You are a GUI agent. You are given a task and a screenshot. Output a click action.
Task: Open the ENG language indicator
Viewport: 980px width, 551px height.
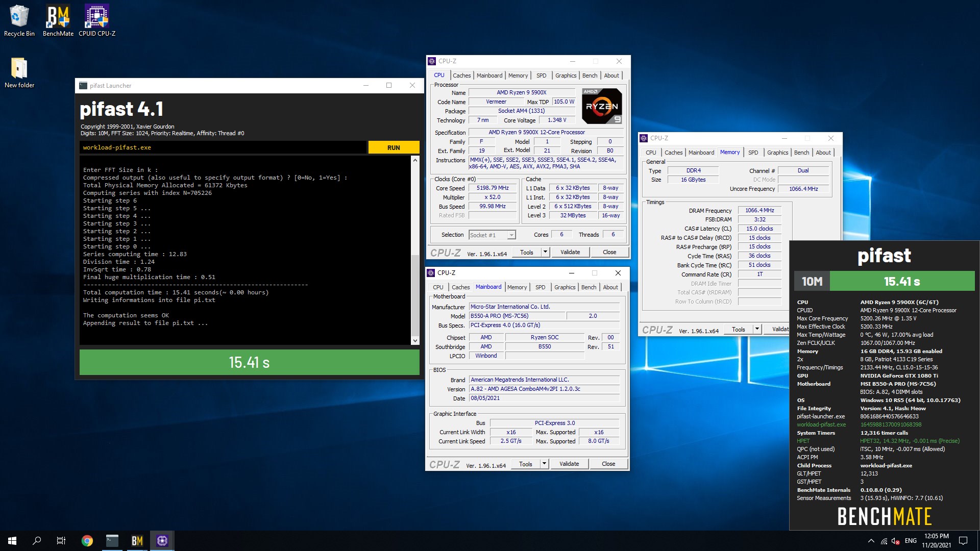[911, 541]
